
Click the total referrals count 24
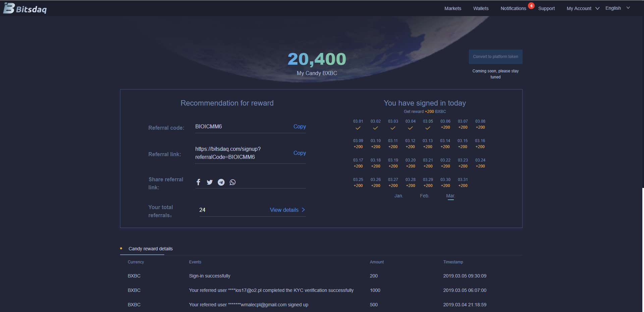point(202,210)
